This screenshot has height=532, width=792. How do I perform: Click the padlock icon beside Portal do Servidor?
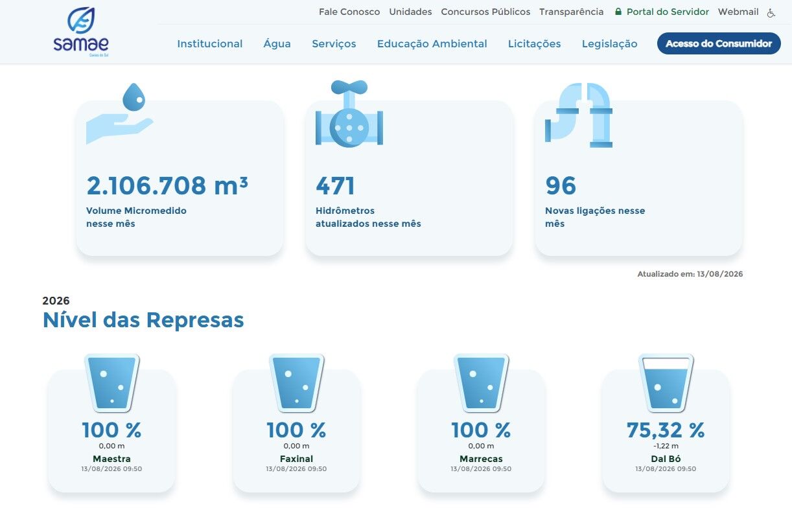pos(618,12)
